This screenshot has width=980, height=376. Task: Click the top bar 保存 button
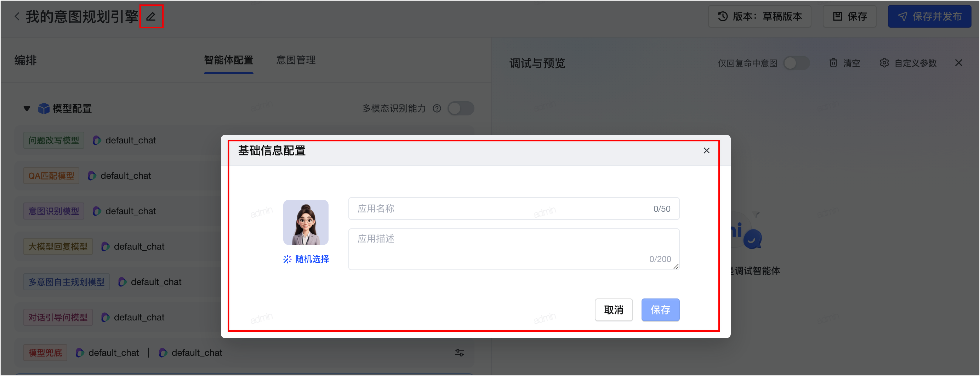click(849, 17)
